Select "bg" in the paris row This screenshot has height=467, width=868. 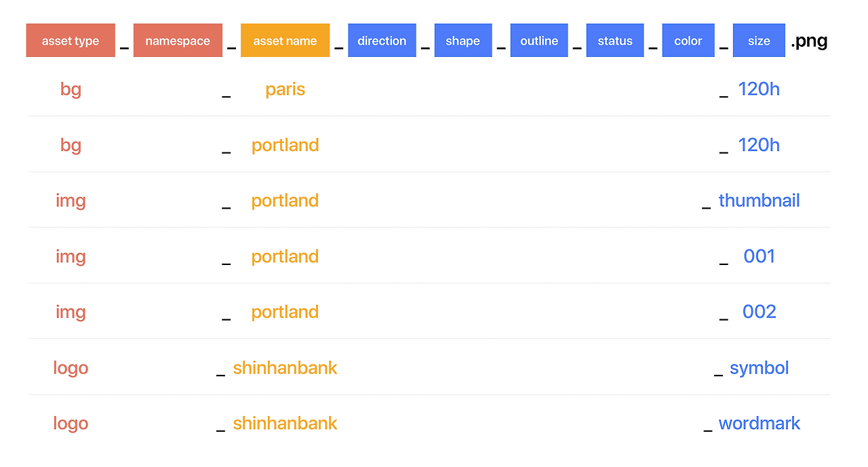71,89
